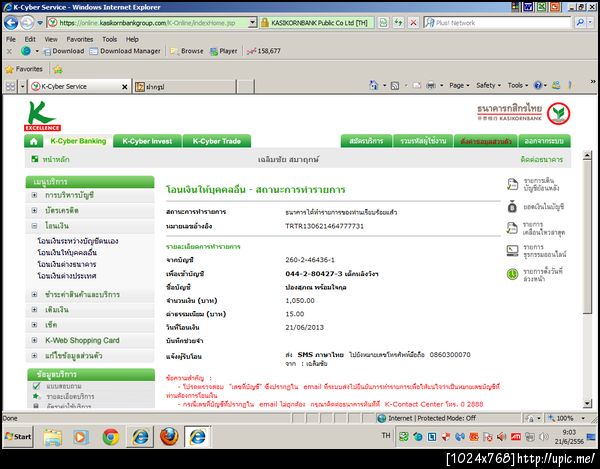Open the Edit menu

[x=30, y=39]
